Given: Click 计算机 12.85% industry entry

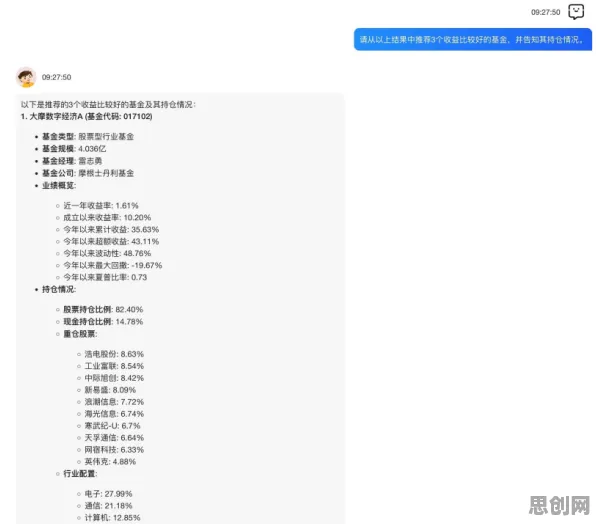Looking at the screenshot, I should point(113,518).
